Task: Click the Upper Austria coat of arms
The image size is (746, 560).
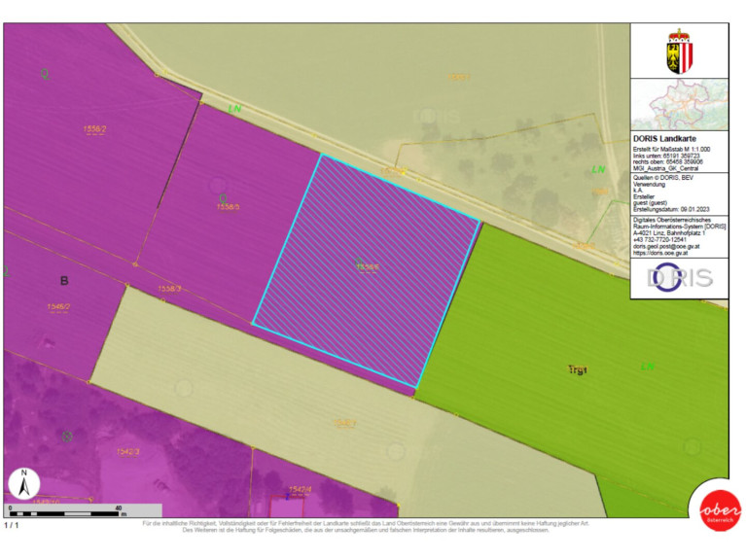Action: click(x=678, y=50)
